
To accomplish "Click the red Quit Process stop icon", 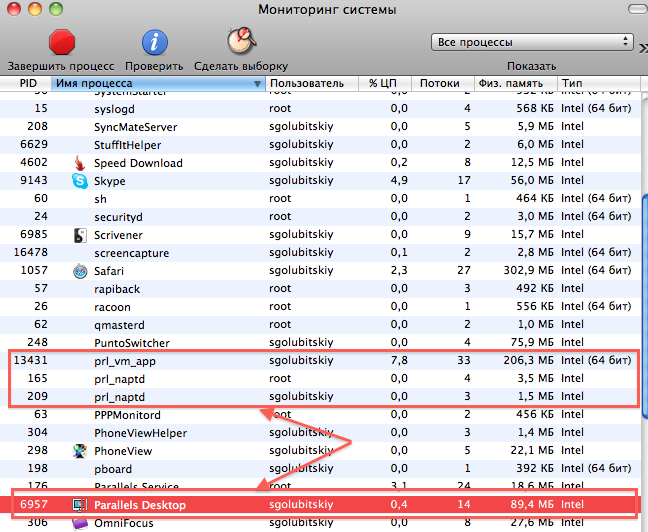I will coord(63,42).
